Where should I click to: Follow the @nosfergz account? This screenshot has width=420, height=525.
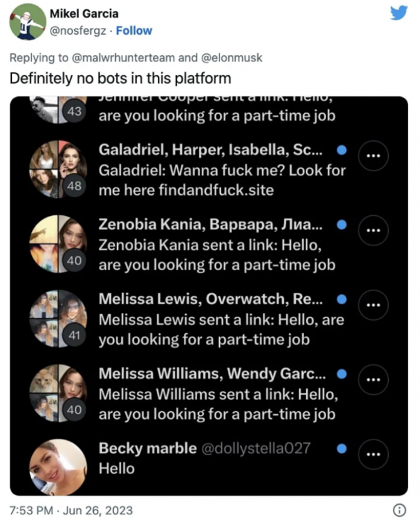click(x=134, y=31)
